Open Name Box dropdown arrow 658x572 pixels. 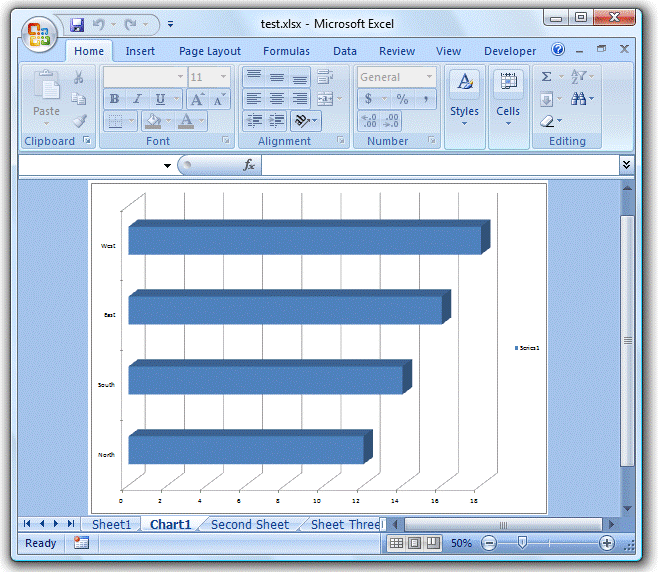(x=167, y=166)
